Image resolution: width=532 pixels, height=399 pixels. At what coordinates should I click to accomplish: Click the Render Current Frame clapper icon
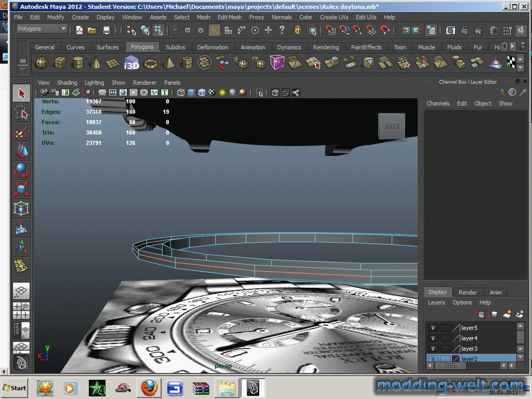point(465,30)
